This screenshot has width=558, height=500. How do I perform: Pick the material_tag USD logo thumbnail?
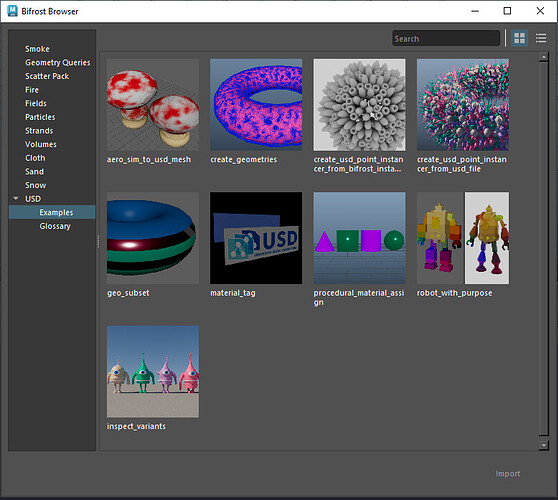pos(256,238)
